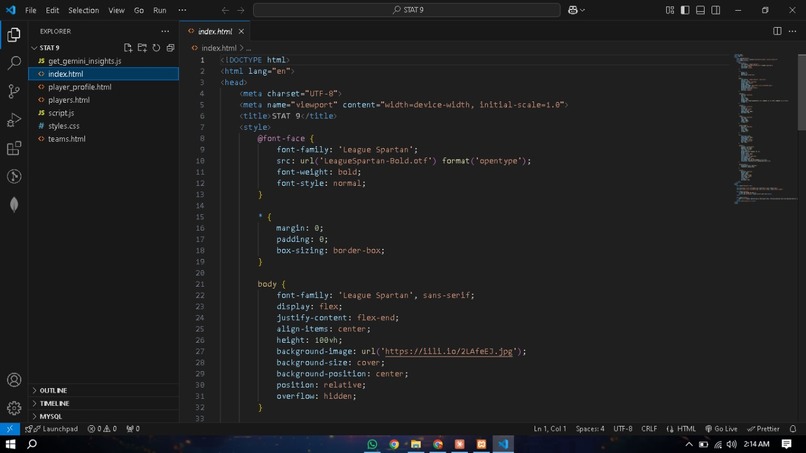This screenshot has height=453, width=806.
Task: Collapse the STAT 9 folder section
Action: pos(49,48)
